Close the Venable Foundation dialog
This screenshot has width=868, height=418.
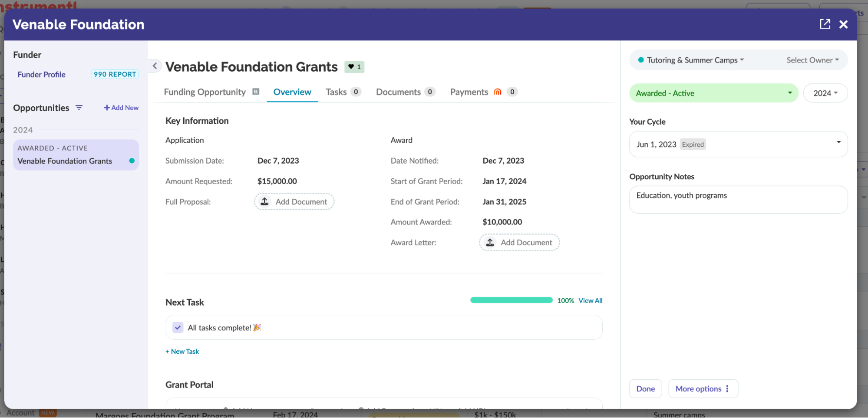click(843, 24)
